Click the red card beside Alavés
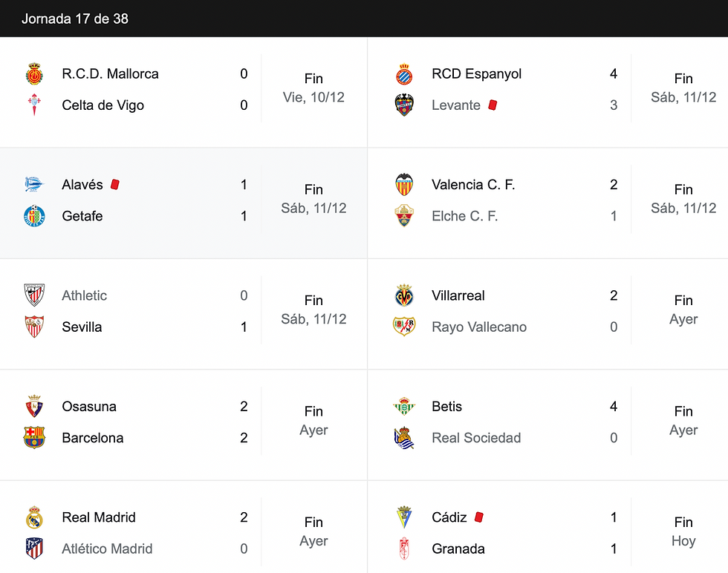Viewport: 728px width, 573px height. [115, 185]
